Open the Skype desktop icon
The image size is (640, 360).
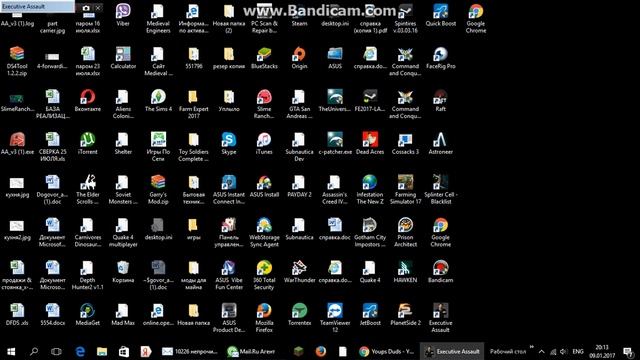229,144
